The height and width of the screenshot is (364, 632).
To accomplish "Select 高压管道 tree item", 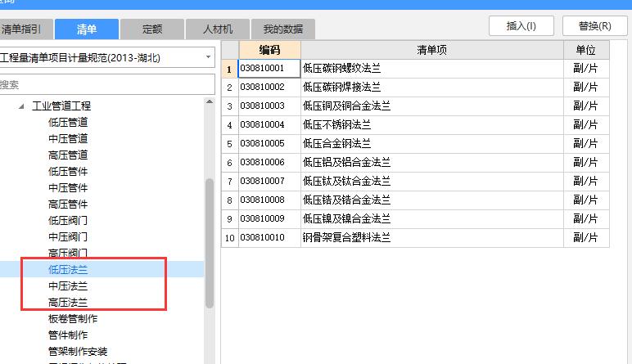I will (68, 155).
